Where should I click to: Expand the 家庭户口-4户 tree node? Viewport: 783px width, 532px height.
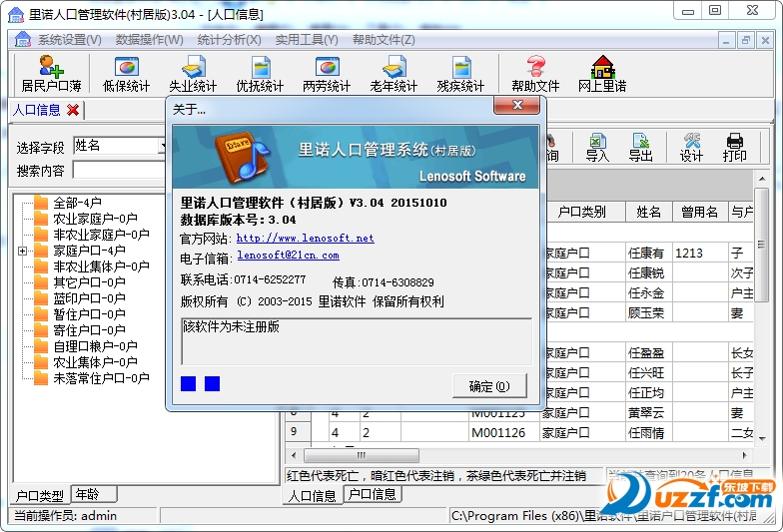[x=22, y=251]
